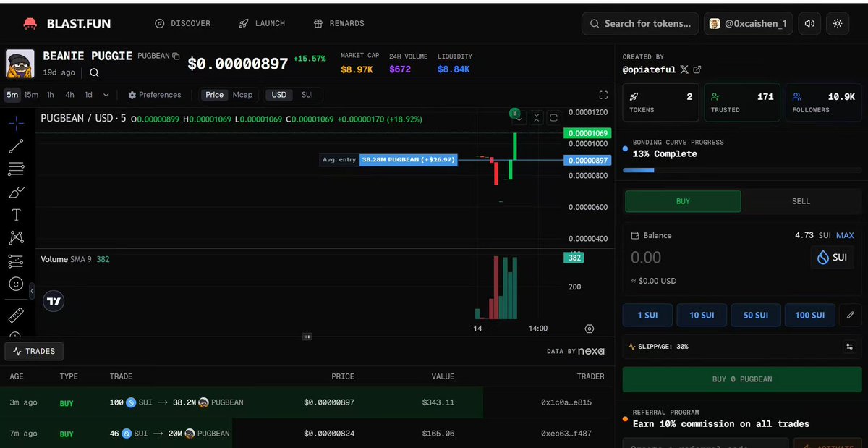Open creator @opiateful profile

pyautogui.click(x=650, y=69)
